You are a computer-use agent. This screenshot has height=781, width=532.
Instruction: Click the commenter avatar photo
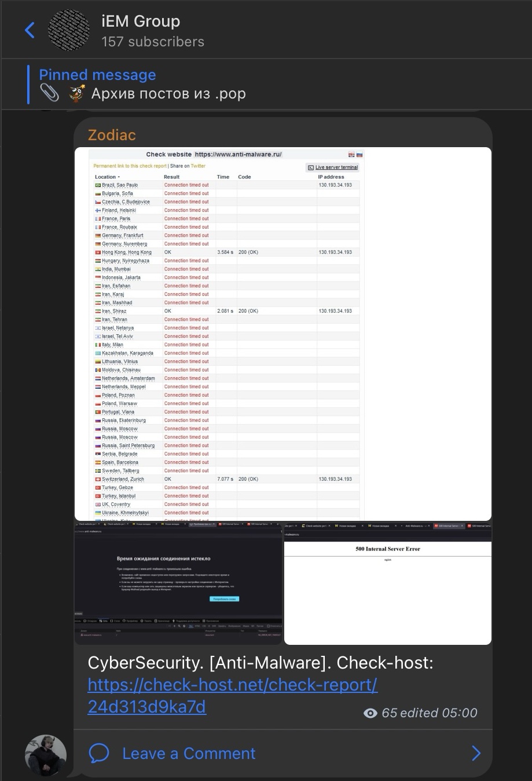pos(46,756)
